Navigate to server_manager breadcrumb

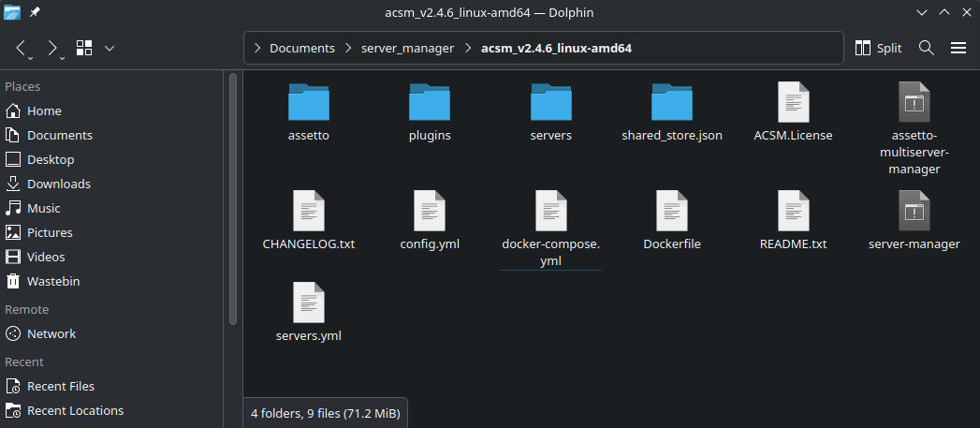407,48
